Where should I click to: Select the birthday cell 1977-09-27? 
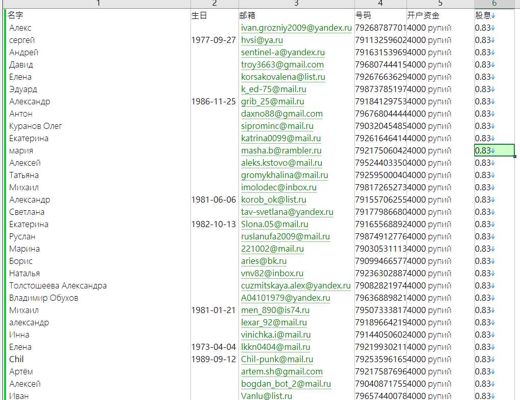[x=214, y=40]
